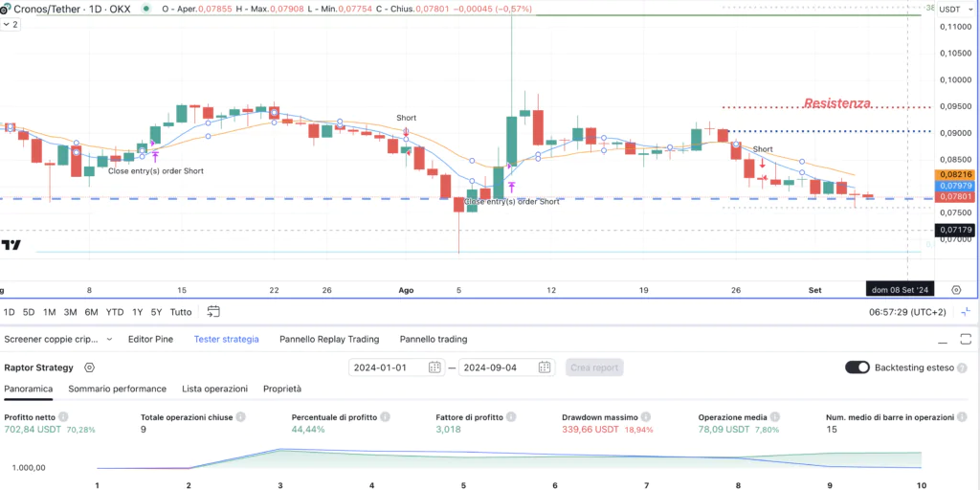Set chart range to 6M
This screenshot has height=490, width=980.
click(91, 312)
